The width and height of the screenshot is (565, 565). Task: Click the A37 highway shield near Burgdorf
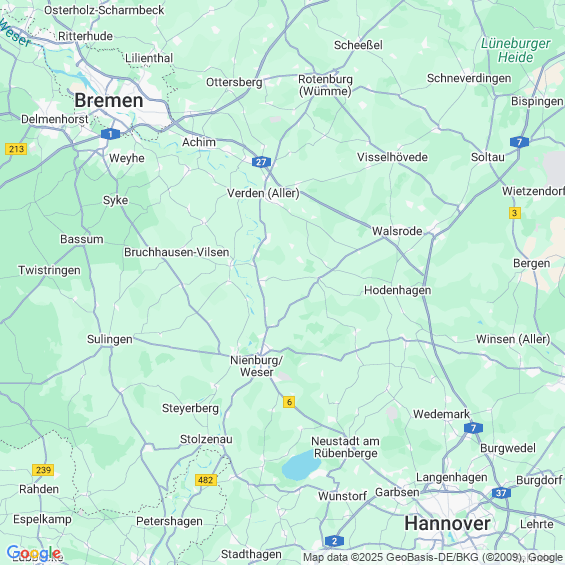pyautogui.click(x=501, y=493)
